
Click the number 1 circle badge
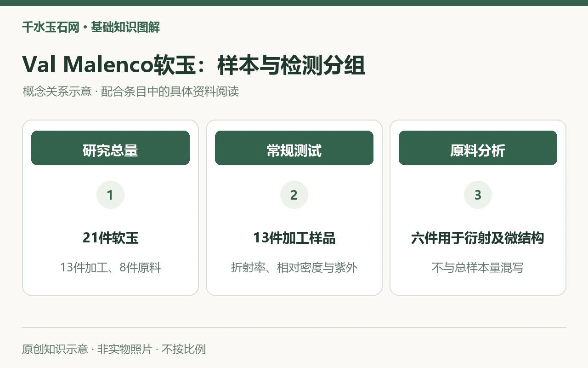[x=110, y=195]
